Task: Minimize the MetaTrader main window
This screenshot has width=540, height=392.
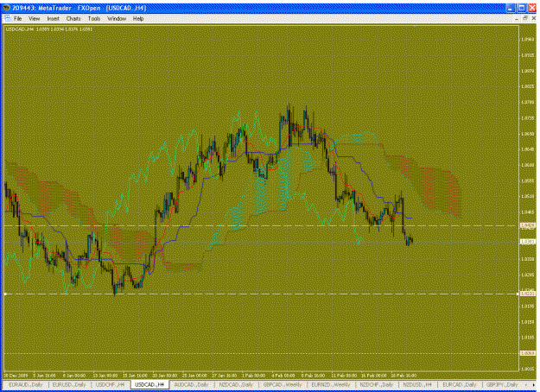Action: (511, 8)
